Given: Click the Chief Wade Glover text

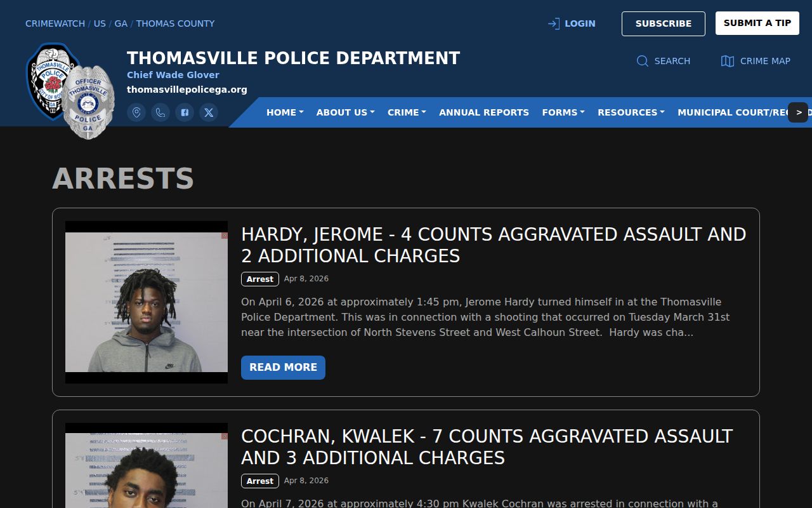Looking at the screenshot, I should [173, 75].
